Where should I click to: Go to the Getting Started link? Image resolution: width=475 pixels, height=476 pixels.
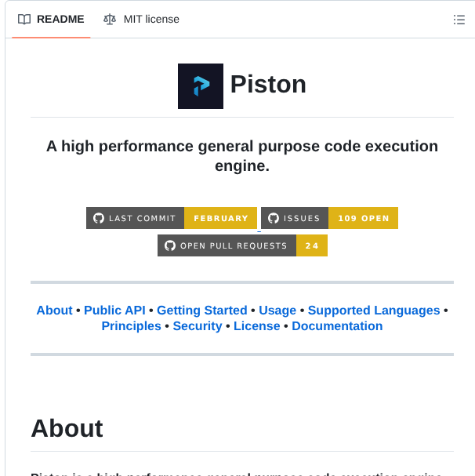[x=202, y=311]
